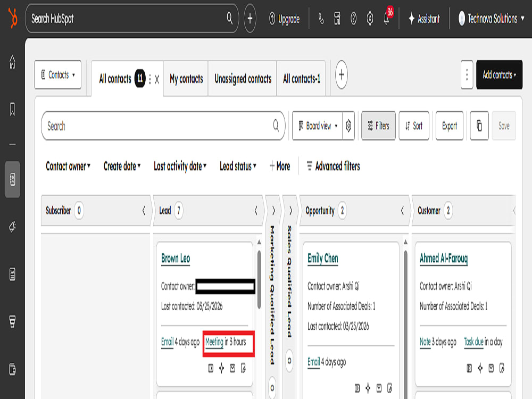Click the Save view button

(x=504, y=126)
